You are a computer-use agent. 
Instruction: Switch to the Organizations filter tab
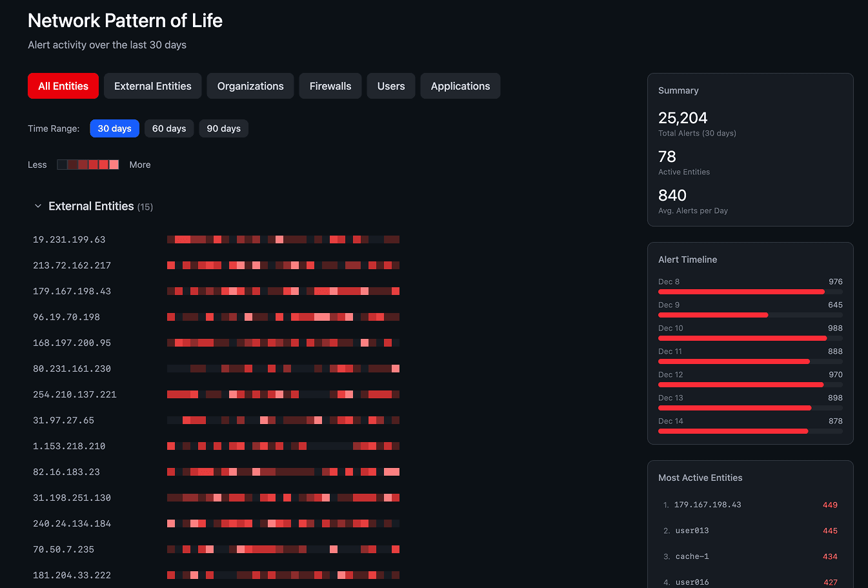(250, 86)
